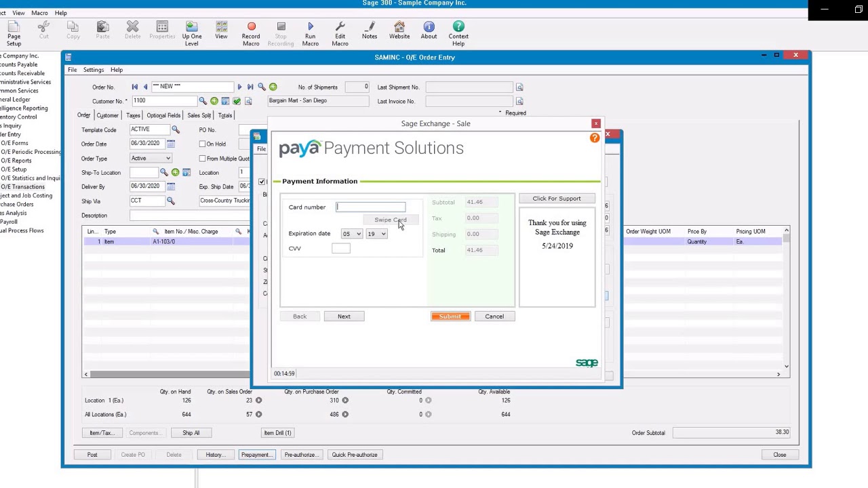This screenshot has height=488, width=868.
Task: Open Customer No. finder magnifier
Action: (203, 101)
